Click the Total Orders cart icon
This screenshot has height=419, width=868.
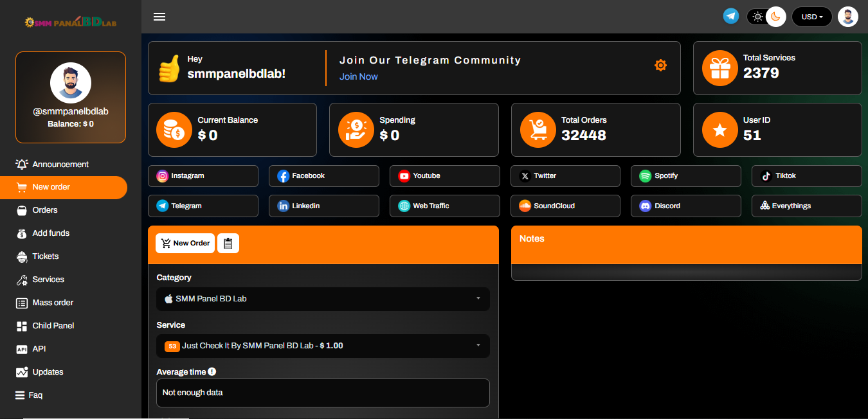pos(538,130)
